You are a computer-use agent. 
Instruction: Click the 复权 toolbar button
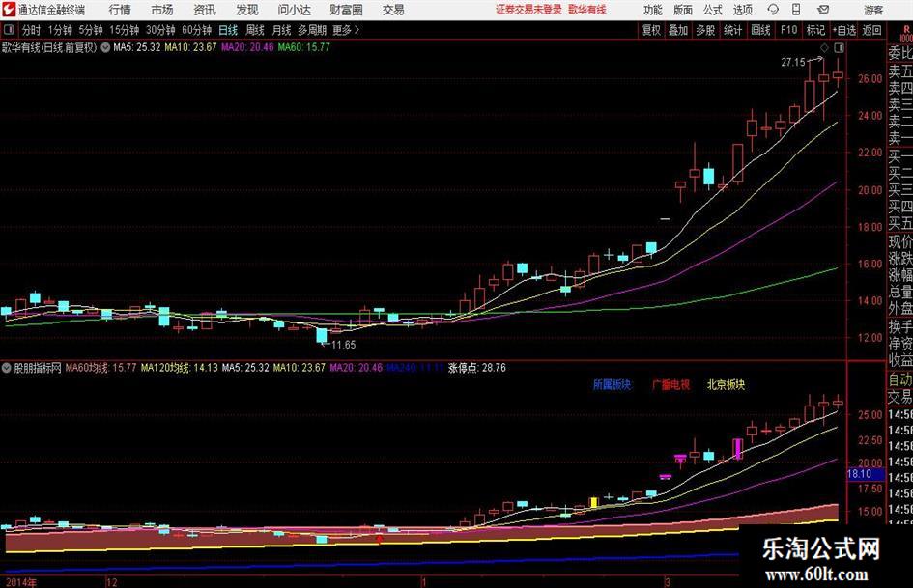pos(651,30)
